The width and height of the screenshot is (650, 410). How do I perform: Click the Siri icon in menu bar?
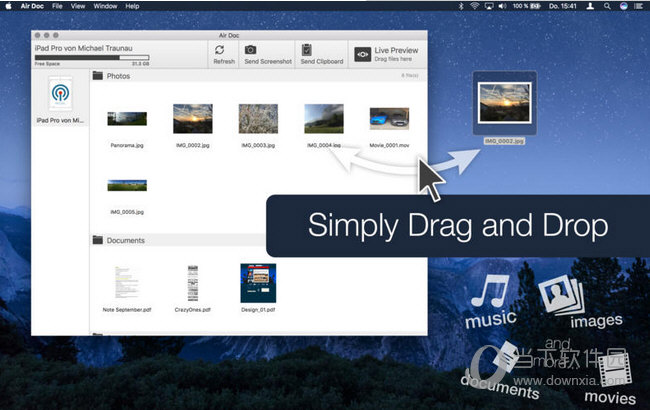click(623, 6)
